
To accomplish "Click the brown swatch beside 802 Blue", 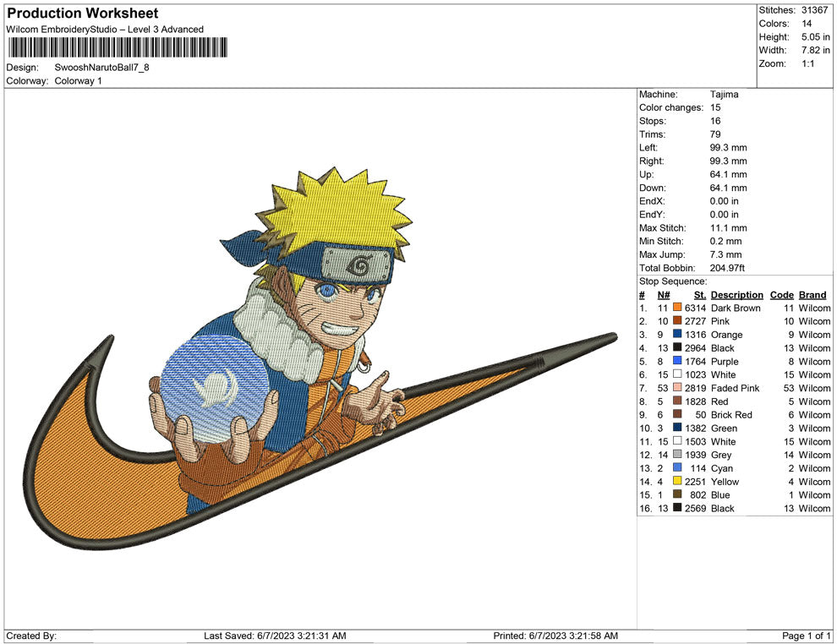I will pyautogui.click(x=677, y=494).
